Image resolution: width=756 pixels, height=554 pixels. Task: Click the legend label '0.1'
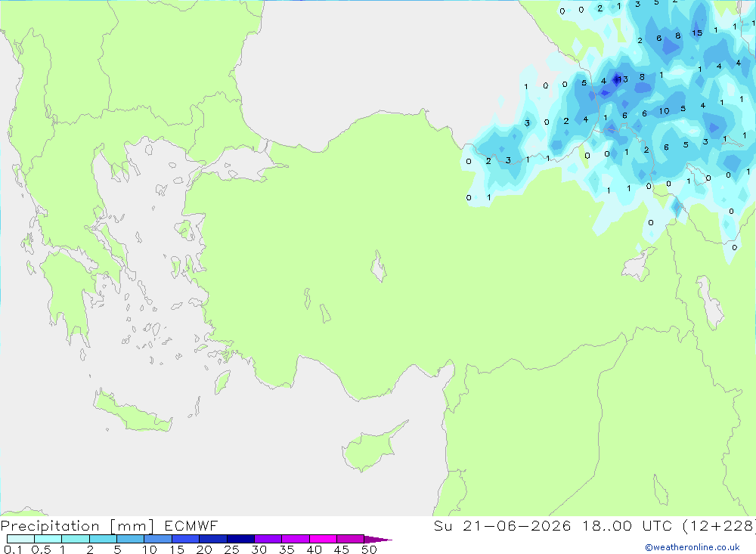click(13, 549)
